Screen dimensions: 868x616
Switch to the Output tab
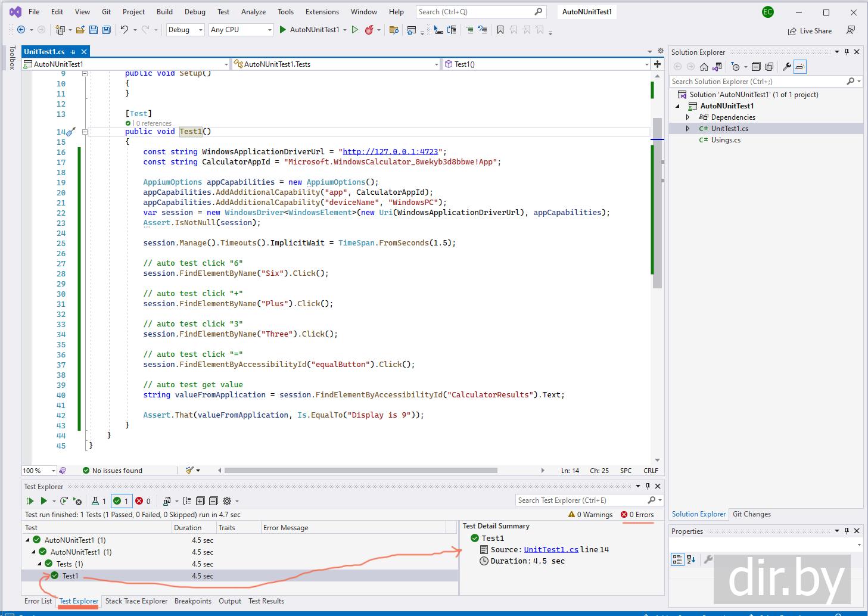click(x=229, y=601)
